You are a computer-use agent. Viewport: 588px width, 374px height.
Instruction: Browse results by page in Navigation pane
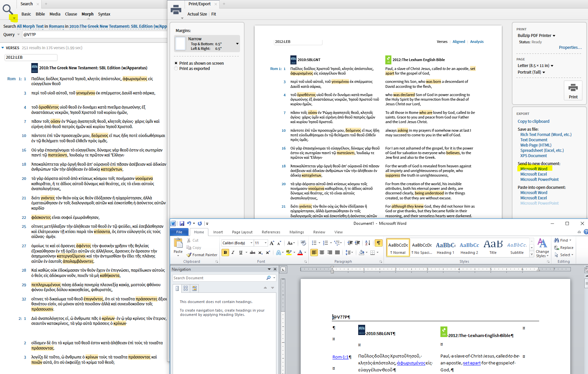pyautogui.click(x=186, y=289)
